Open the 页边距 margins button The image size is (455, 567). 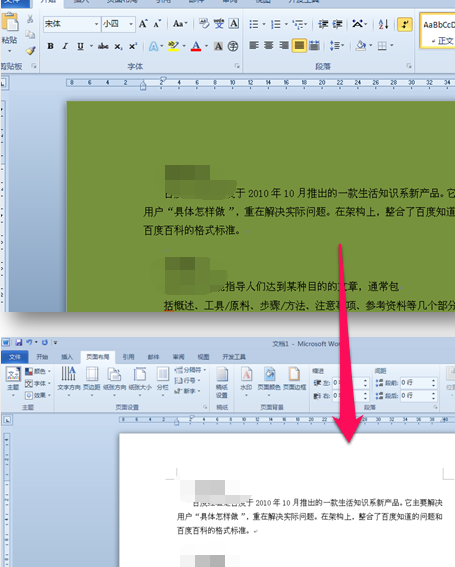tap(92, 381)
